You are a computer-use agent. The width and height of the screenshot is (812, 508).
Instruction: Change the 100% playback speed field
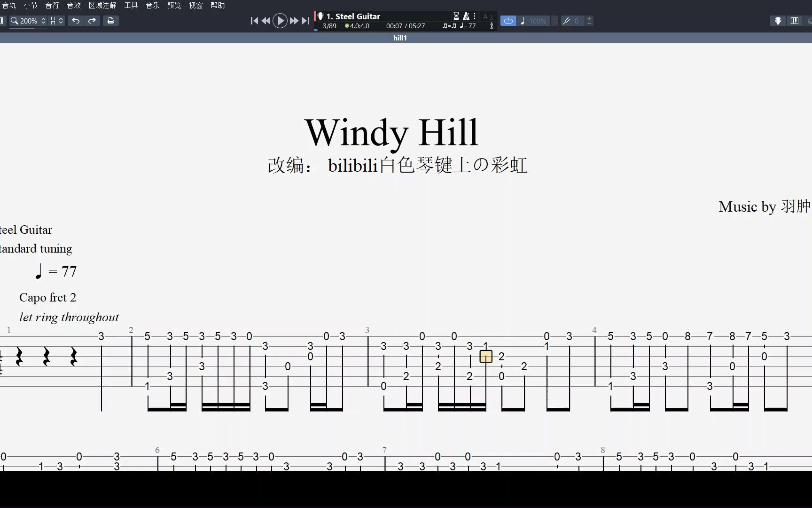[x=538, y=21]
